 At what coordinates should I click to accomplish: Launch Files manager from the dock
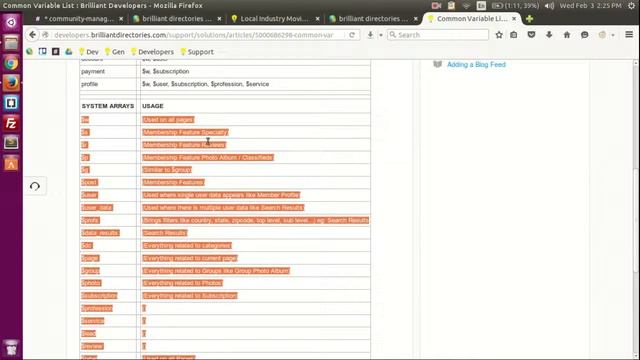pos(11,42)
